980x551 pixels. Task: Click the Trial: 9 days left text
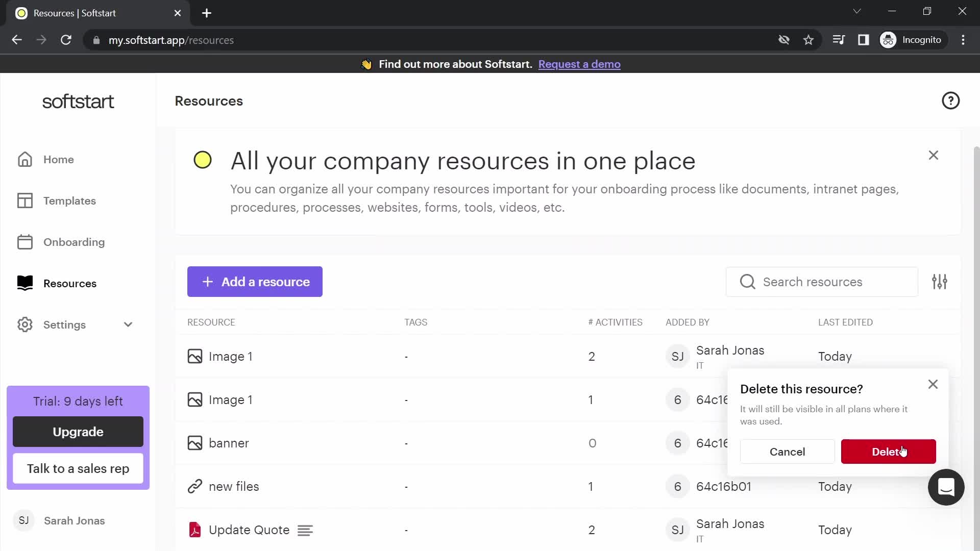point(78,401)
